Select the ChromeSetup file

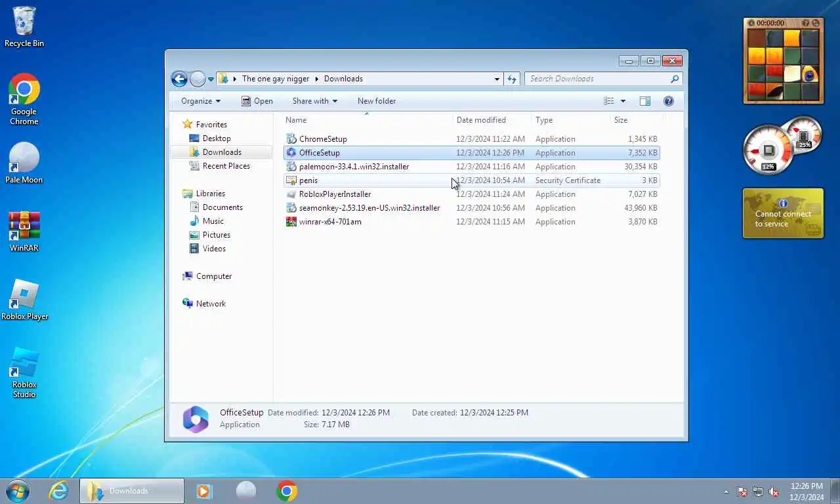(471, 139)
